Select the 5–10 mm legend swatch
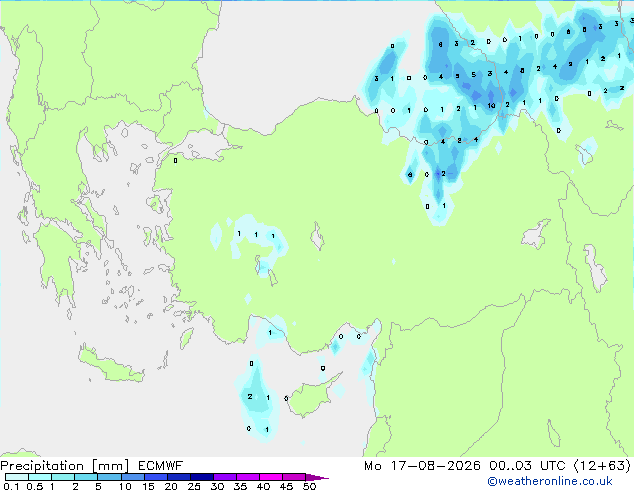 pyautogui.click(x=109, y=477)
